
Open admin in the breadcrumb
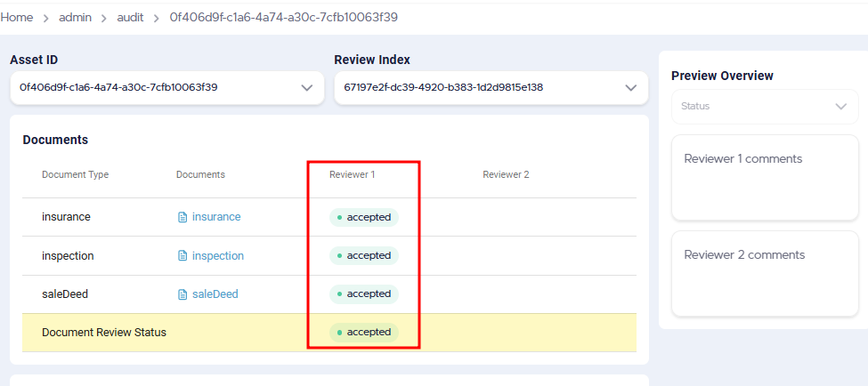pos(76,18)
